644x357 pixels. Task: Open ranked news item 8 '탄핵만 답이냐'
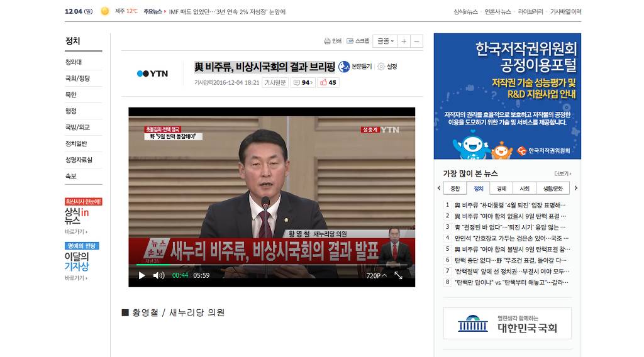(x=511, y=282)
